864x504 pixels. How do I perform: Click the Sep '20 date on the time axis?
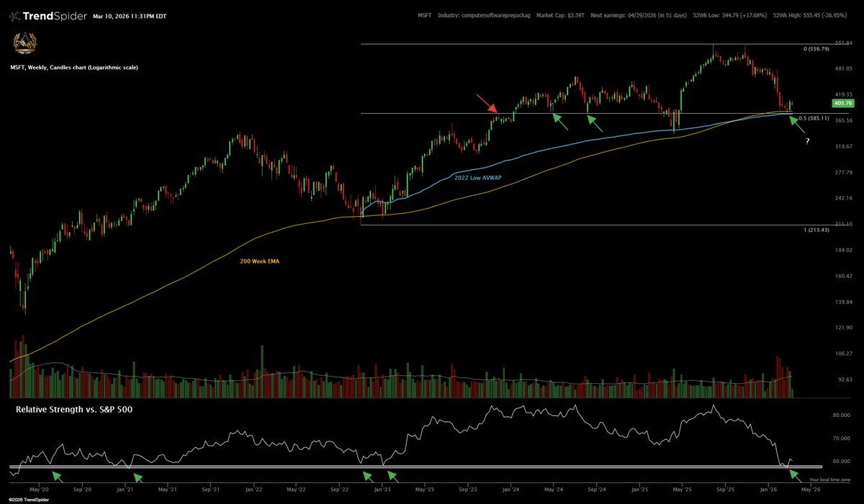[82, 489]
